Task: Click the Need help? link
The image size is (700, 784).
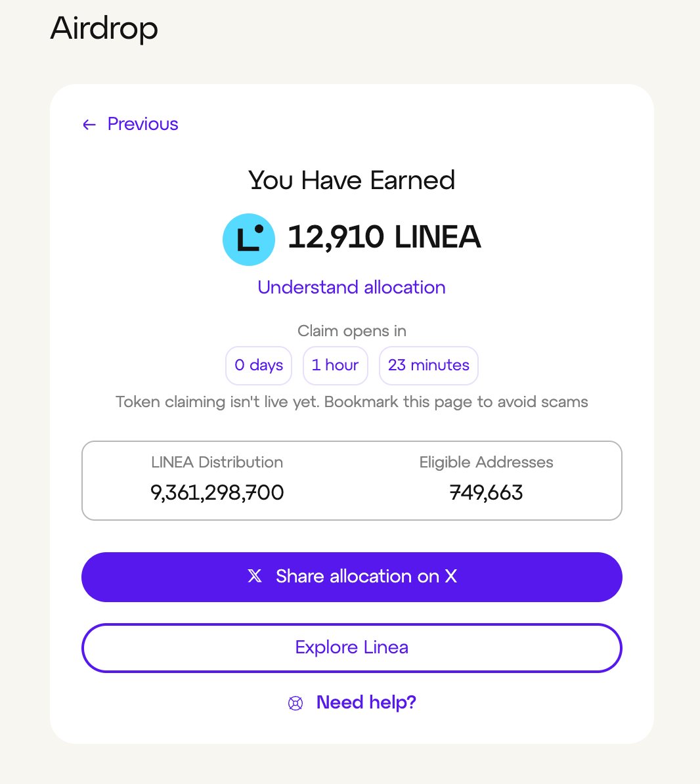Action: pos(366,703)
